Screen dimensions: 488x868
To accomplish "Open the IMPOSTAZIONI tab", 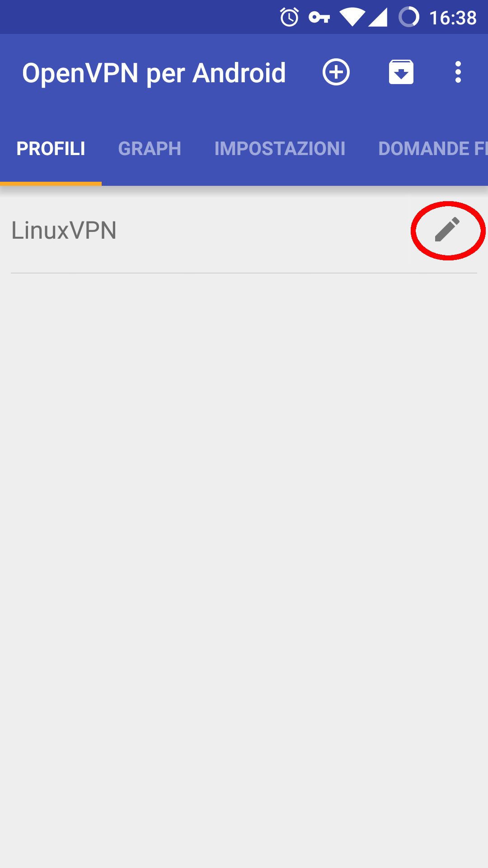I will point(280,149).
